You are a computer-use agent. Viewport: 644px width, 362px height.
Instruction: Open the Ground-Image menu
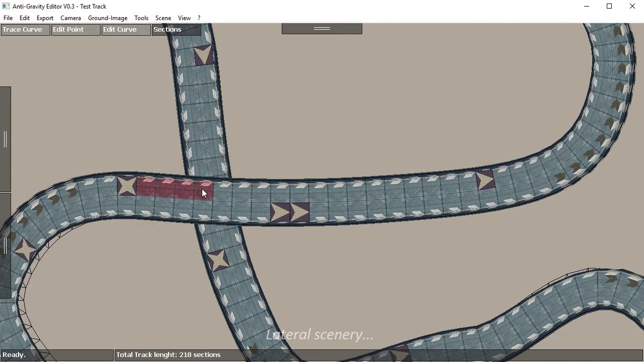point(108,18)
